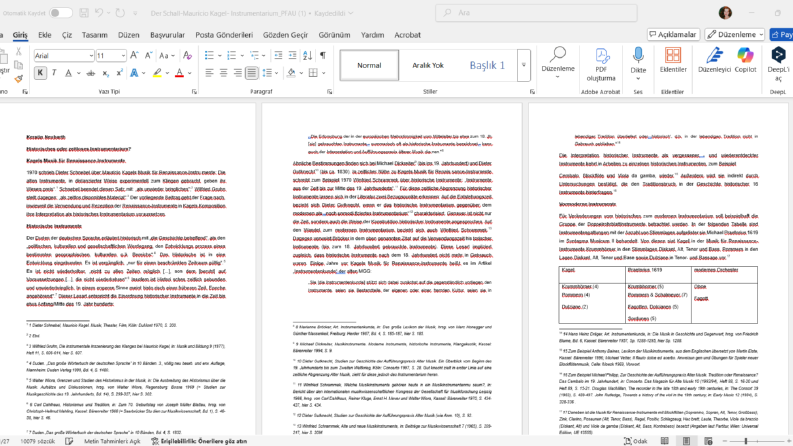Toggle Italic (T) formatting
793x446 pixels.
click(x=54, y=73)
